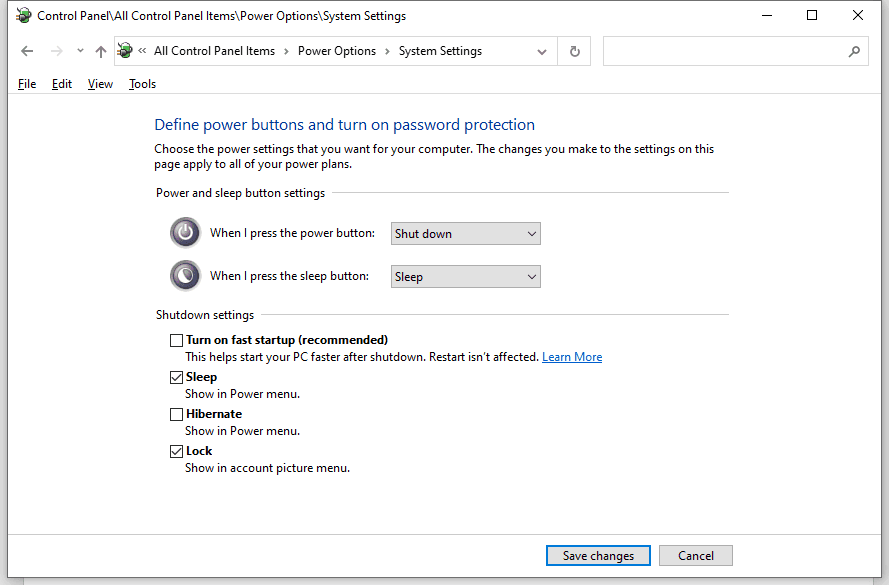Screen dimensions: 889x585
Task: Open the sleep button action dropdown
Action: 465,277
